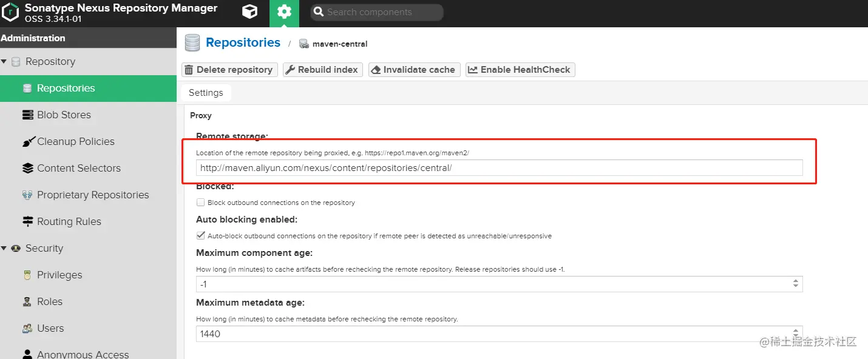868x359 pixels.
Task: Select Repositories in the sidebar
Action: pyautogui.click(x=66, y=88)
